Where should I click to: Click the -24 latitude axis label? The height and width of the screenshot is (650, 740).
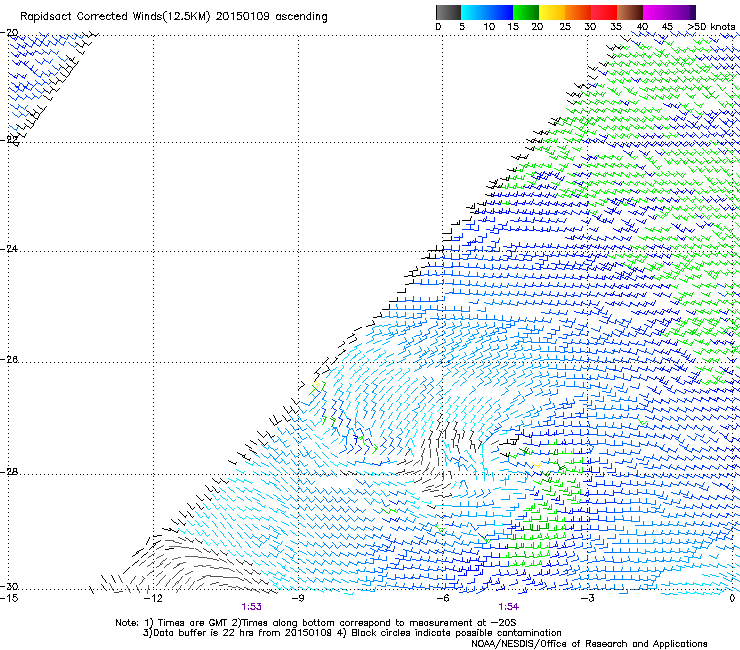(9, 248)
